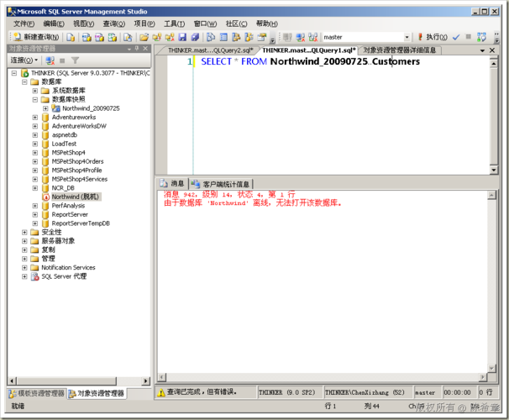The height and width of the screenshot is (420, 509).
Task: Close the Object Explorer panel
Action: coord(145,49)
